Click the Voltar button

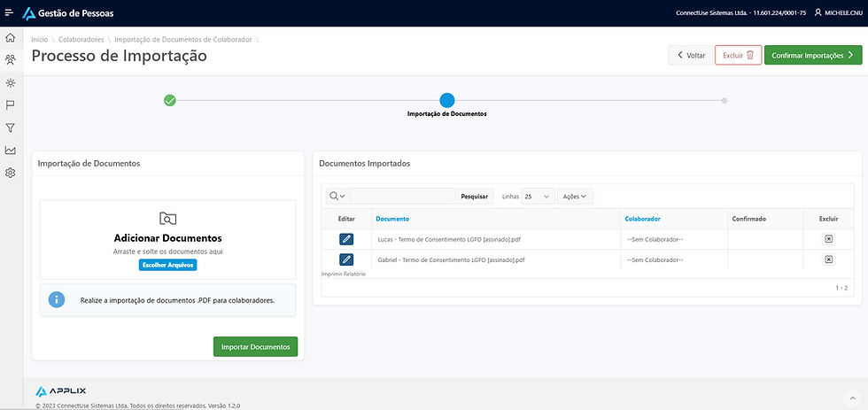(x=690, y=55)
